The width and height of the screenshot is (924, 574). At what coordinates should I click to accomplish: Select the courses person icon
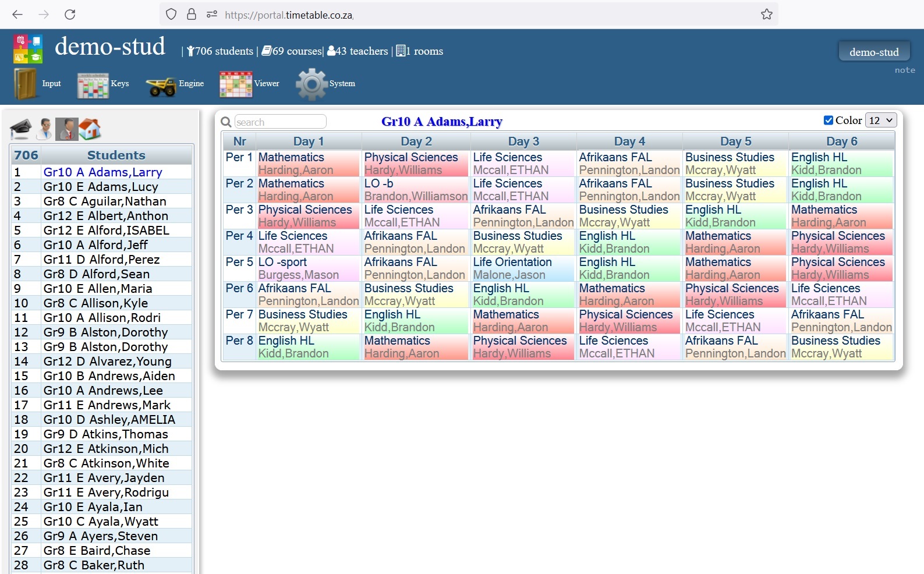click(67, 129)
